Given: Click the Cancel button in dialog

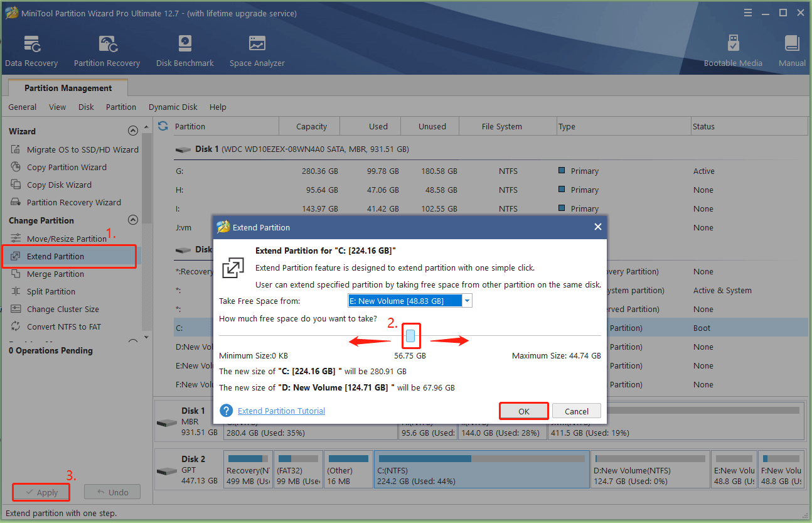Looking at the screenshot, I should (x=577, y=411).
